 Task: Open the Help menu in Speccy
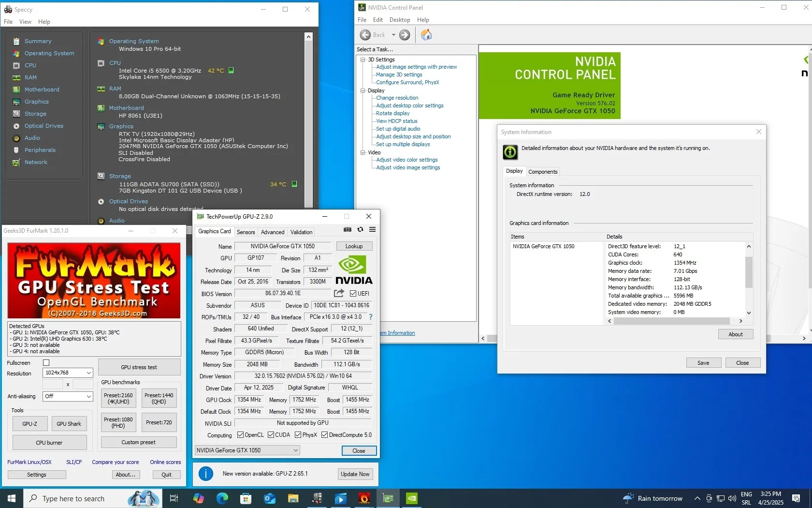44,22
